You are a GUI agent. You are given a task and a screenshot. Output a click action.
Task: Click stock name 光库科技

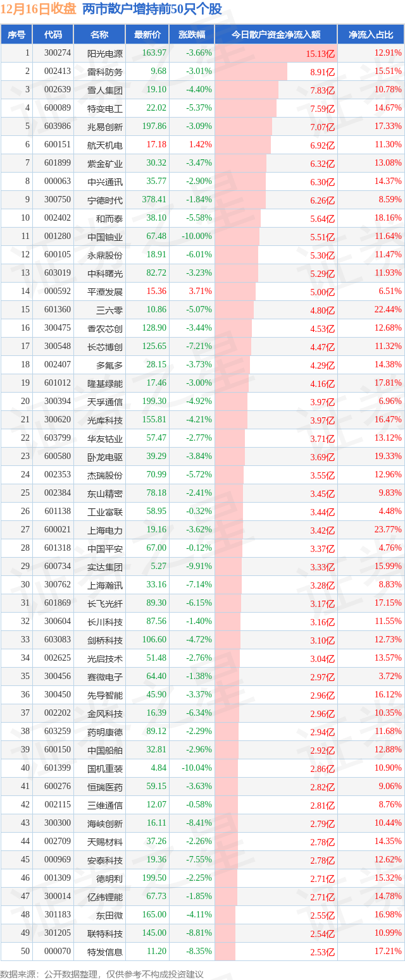[x=105, y=420]
